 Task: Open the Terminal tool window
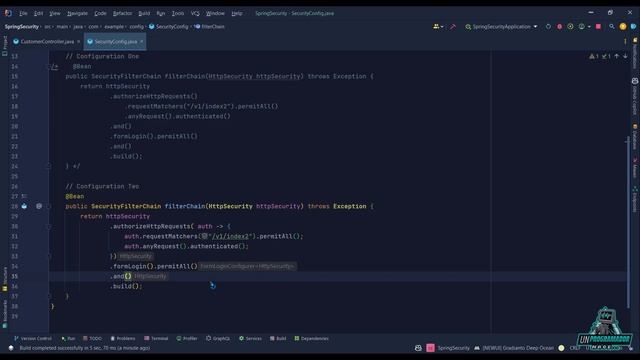[x=156, y=338]
